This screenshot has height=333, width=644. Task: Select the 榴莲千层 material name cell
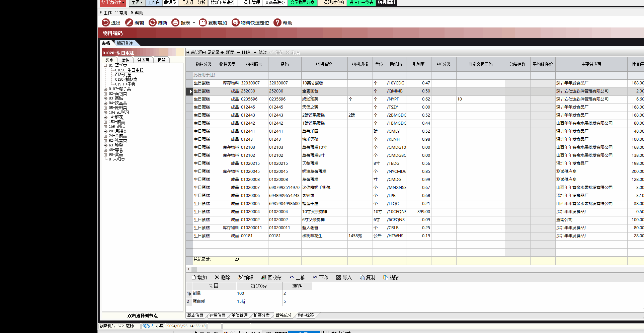click(x=324, y=204)
